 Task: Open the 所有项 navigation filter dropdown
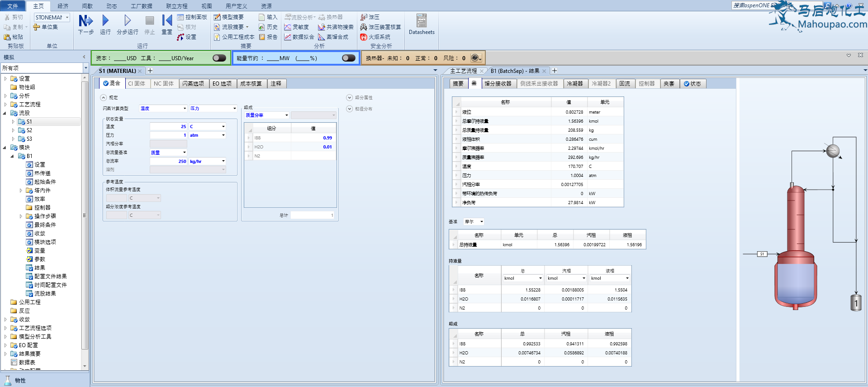[x=85, y=68]
